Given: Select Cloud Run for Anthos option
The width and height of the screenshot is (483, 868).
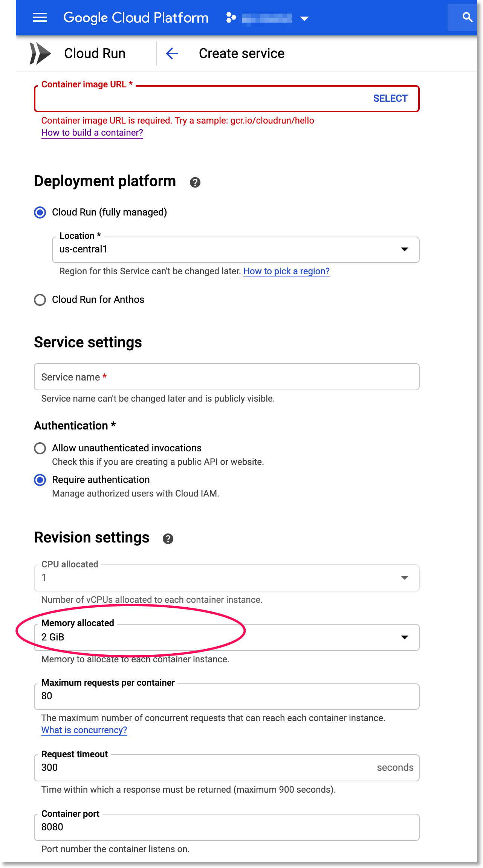Looking at the screenshot, I should [40, 300].
